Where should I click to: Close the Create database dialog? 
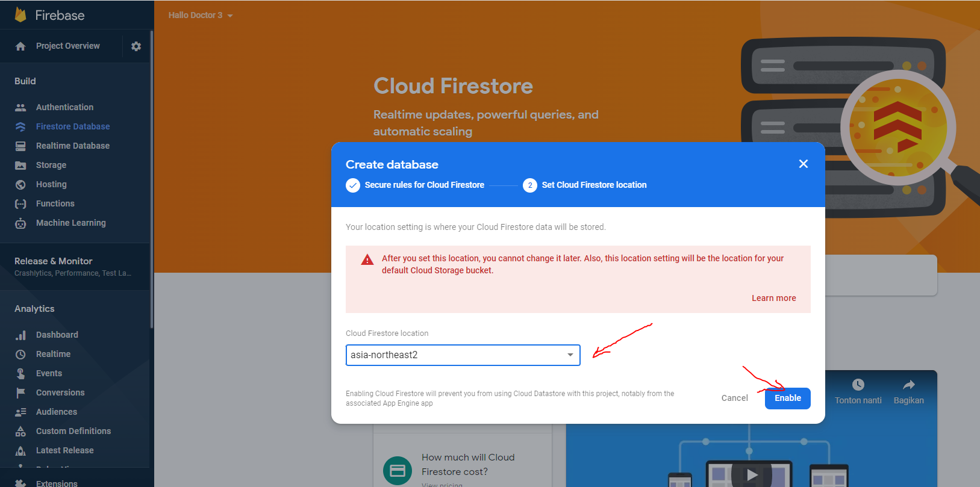pyautogui.click(x=803, y=164)
